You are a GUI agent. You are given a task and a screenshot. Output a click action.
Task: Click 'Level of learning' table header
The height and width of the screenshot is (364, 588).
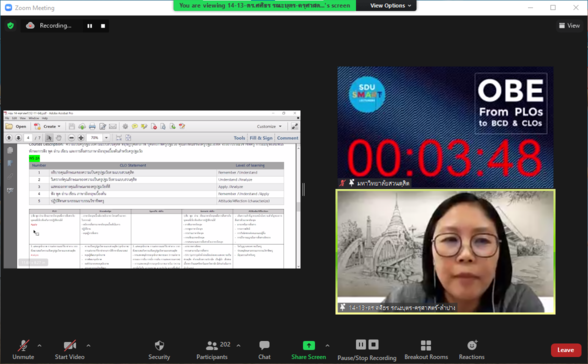point(250,165)
